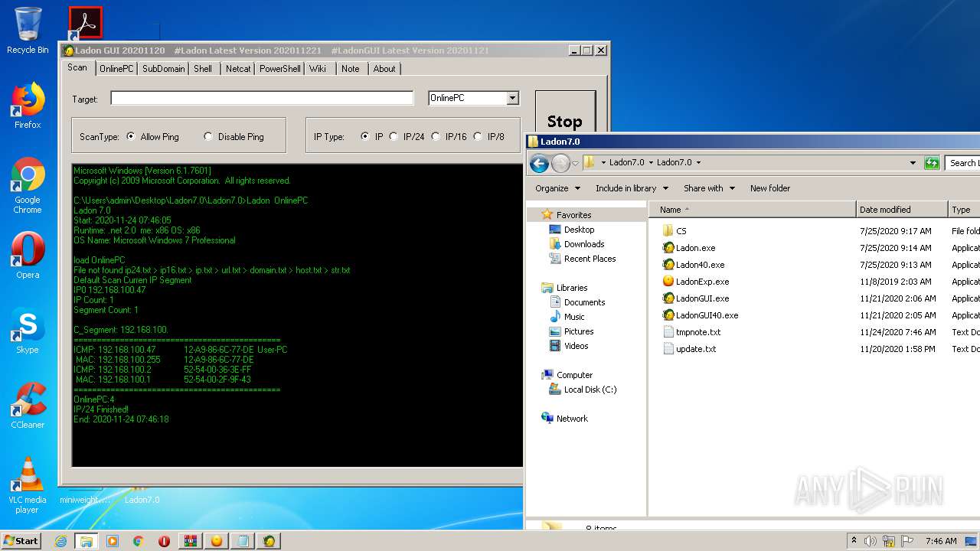This screenshot has width=980, height=551.
Task: Click the Explorer forward navigation arrow
Action: (x=560, y=163)
